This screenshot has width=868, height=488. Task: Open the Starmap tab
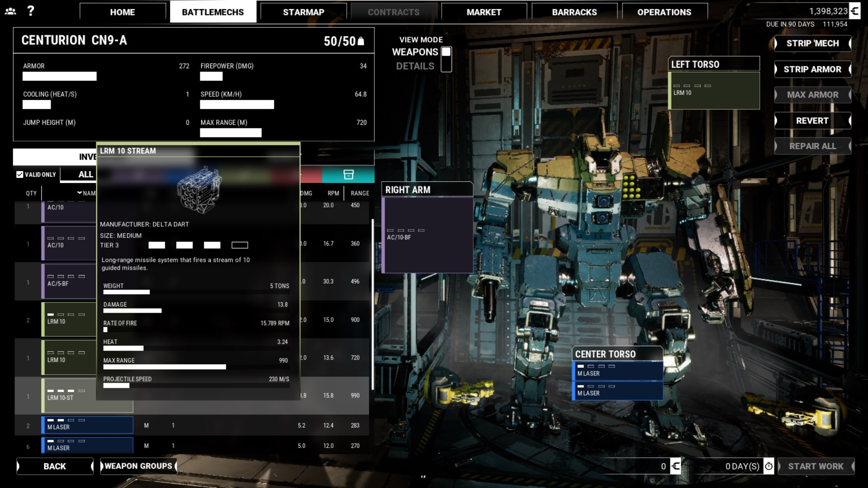[x=303, y=12]
